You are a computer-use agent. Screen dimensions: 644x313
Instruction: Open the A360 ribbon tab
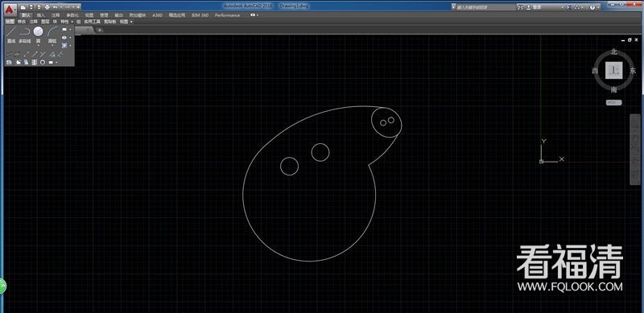157,15
